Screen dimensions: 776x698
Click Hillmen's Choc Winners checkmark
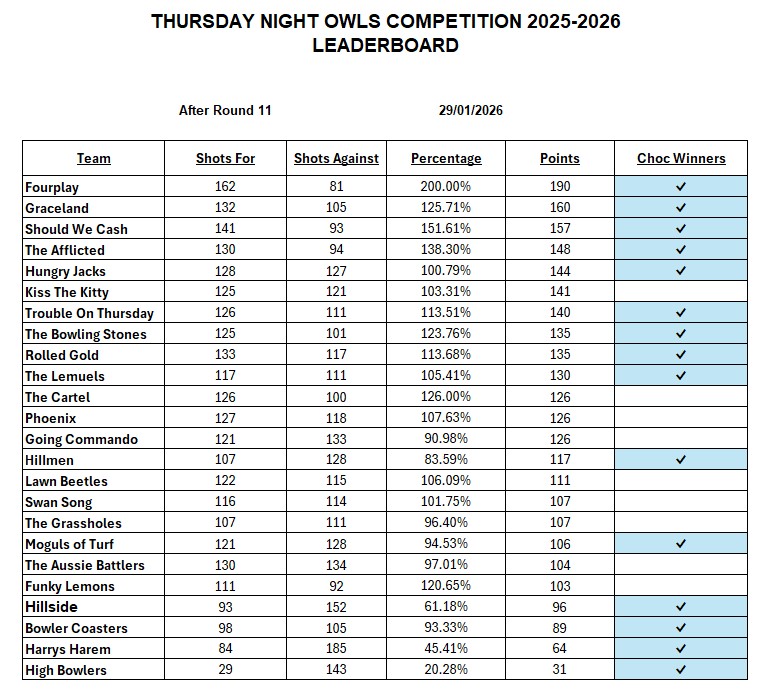tap(681, 460)
